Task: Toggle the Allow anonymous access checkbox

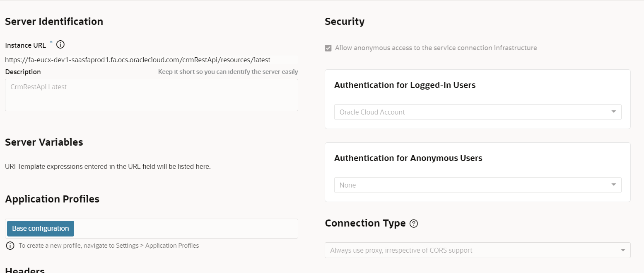Action: [x=328, y=48]
